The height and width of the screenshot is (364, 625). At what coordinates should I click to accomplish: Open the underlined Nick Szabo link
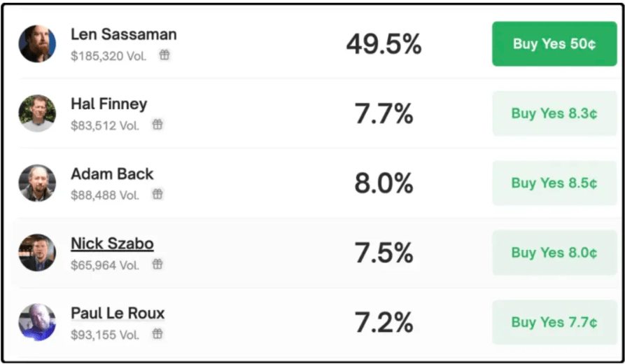tap(112, 244)
